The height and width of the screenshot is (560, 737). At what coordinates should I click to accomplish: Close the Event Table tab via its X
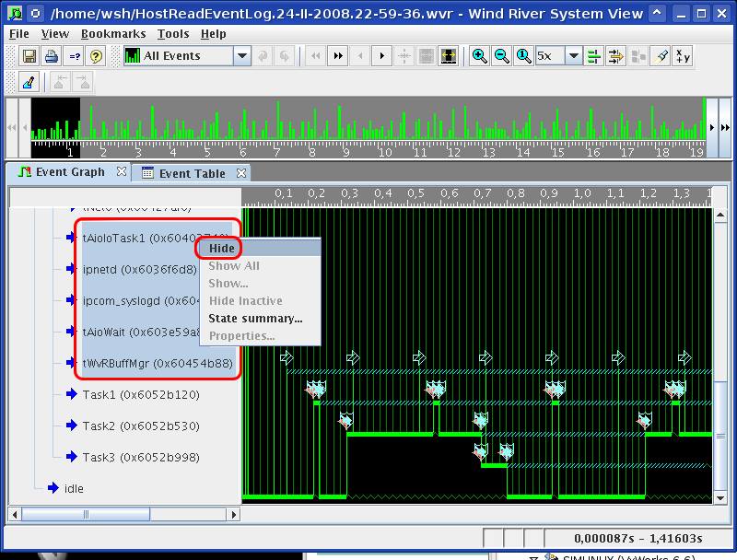241,173
